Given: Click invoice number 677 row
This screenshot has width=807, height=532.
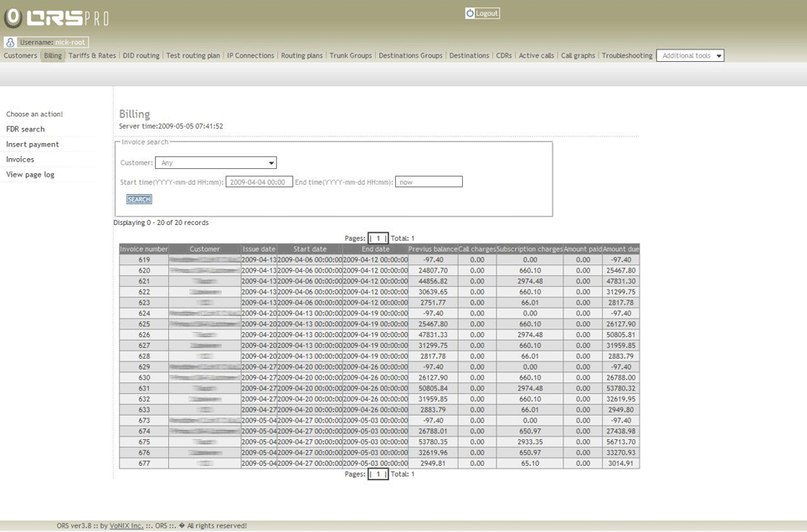Looking at the screenshot, I should [144, 463].
